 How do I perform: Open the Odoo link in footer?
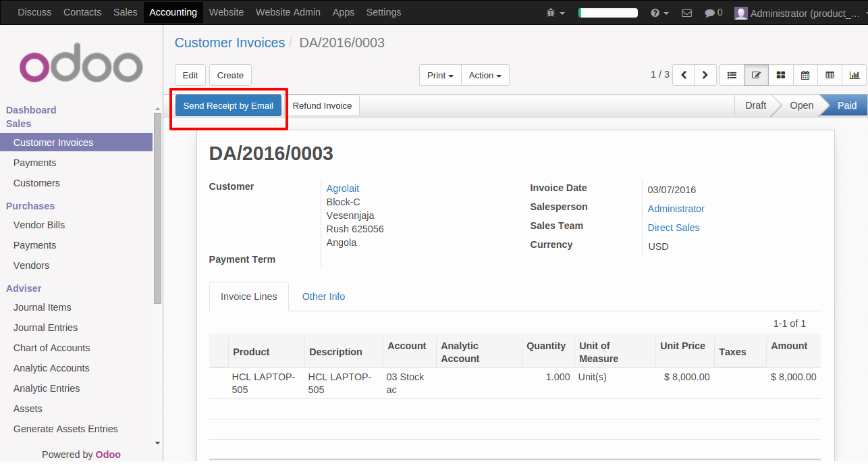(x=108, y=455)
